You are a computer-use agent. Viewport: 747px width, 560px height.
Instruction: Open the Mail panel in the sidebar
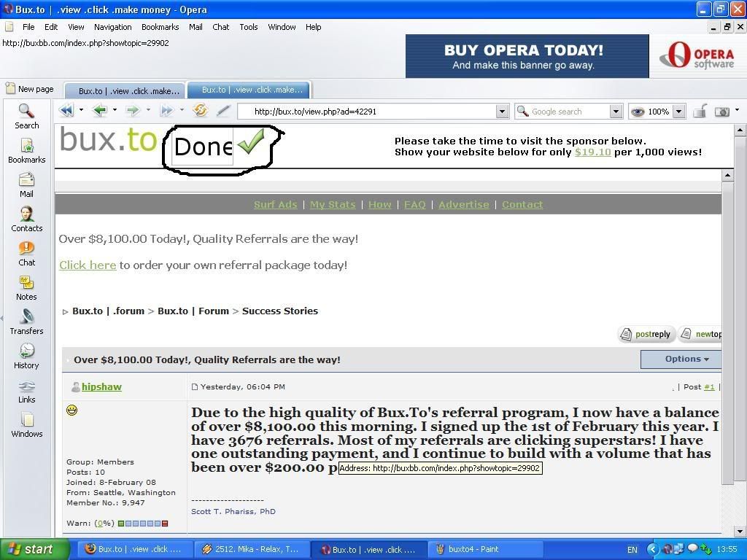pos(27,185)
